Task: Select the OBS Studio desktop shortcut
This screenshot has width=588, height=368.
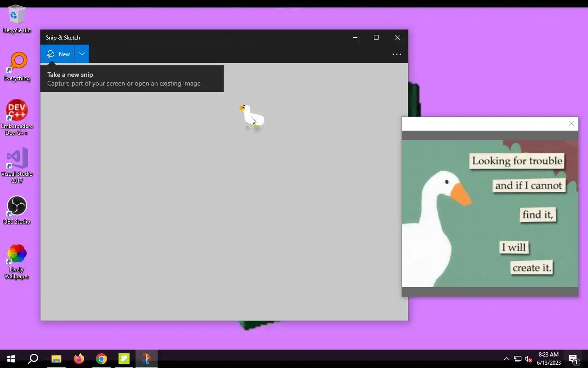Action: 17,211
